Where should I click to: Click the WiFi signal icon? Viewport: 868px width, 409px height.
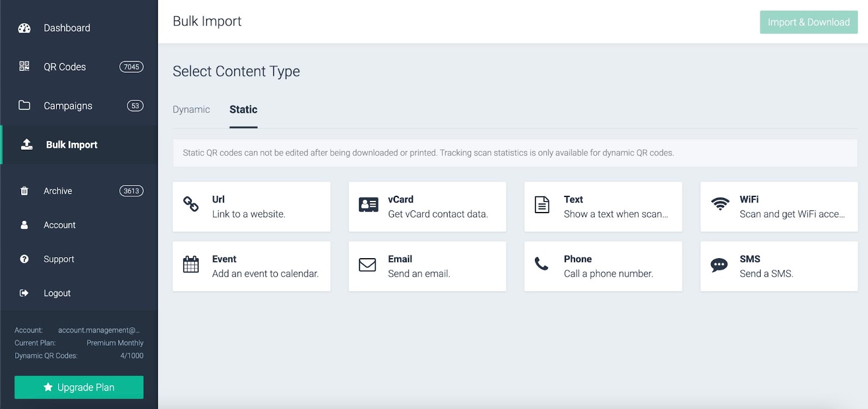[x=720, y=204]
